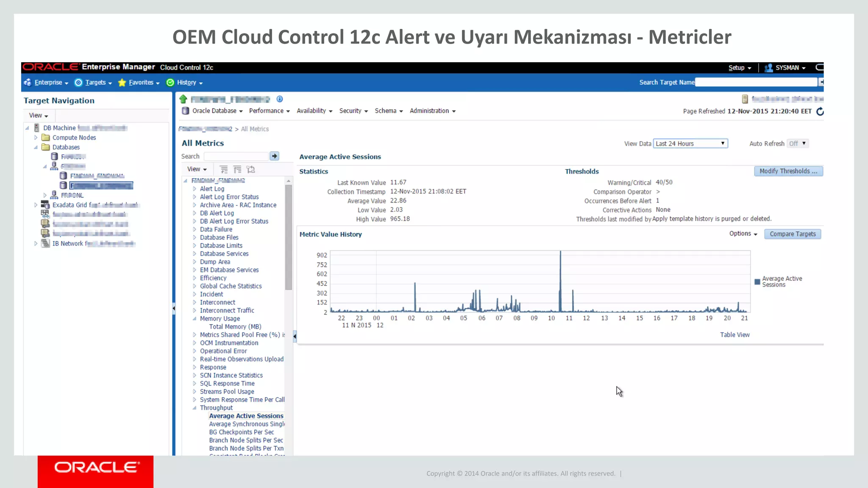This screenshot has width=868, height=488.
Task: Click the IB Network icon
Action: (45, 243)
